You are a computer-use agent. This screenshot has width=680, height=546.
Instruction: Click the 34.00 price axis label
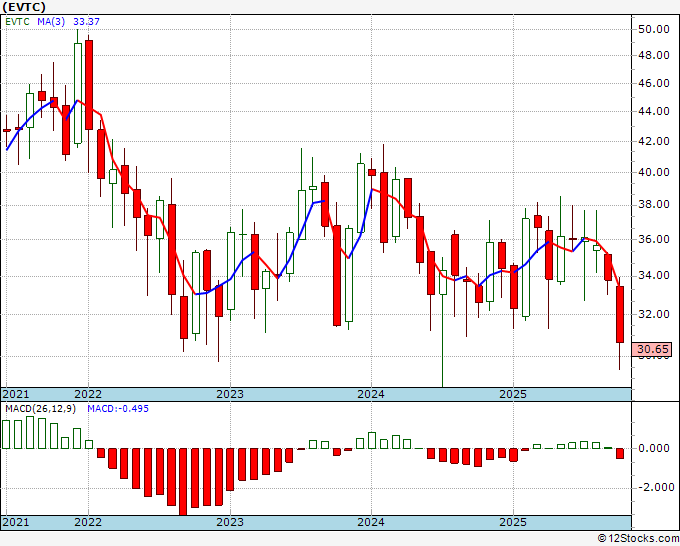click(x=654, y=276)
